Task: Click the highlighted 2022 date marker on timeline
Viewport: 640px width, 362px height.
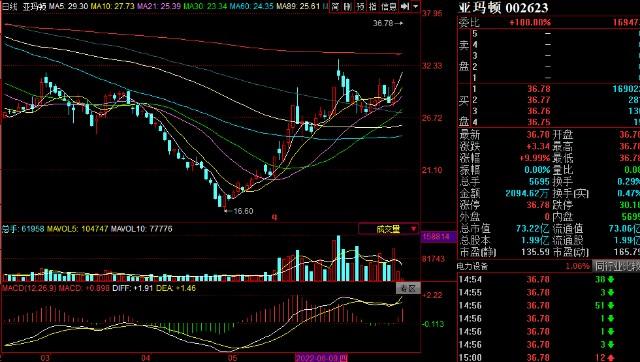Action: 322,358
